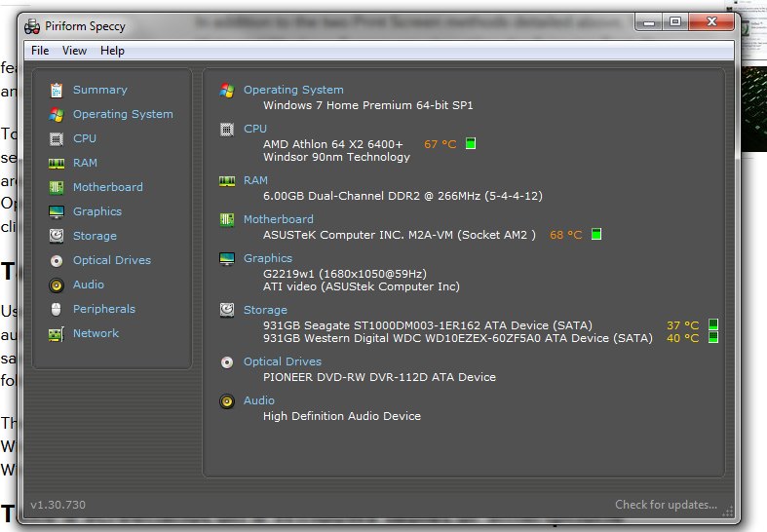
Task: Maximize the Piriform Speccy window
Action: coord(675,21)
